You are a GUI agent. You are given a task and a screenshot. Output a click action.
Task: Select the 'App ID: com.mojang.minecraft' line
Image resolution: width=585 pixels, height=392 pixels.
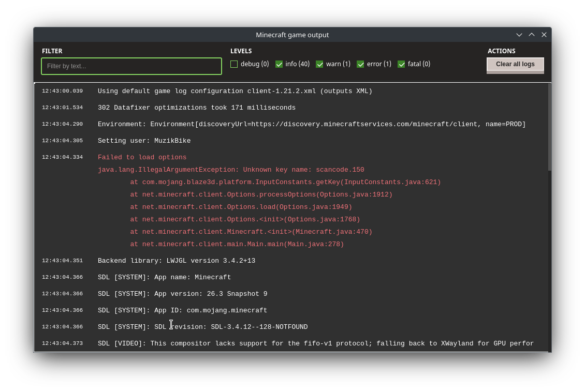[182, 310]
